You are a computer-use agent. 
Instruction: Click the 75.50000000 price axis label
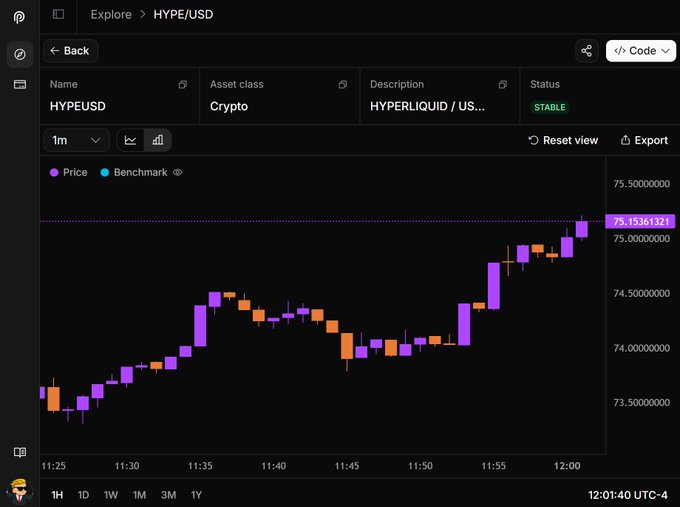pyautogui.click(x=641, y=183)
